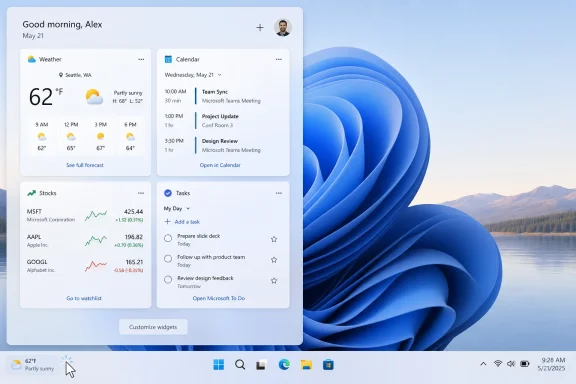Viewport: 576px width, 384px height.
Task: Click the Stocks trend arrow icon
Action: pos(32,193)
